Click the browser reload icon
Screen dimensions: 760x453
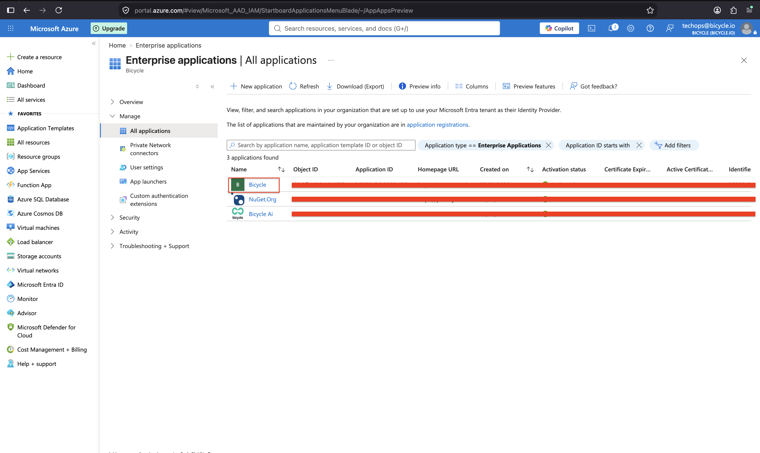[59, 10]
